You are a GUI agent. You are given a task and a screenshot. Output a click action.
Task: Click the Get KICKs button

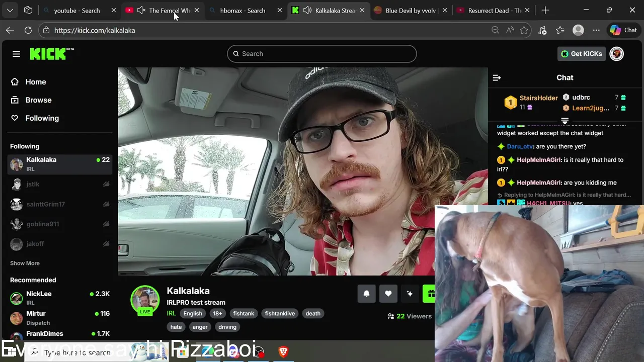click(x=581, y=54)
